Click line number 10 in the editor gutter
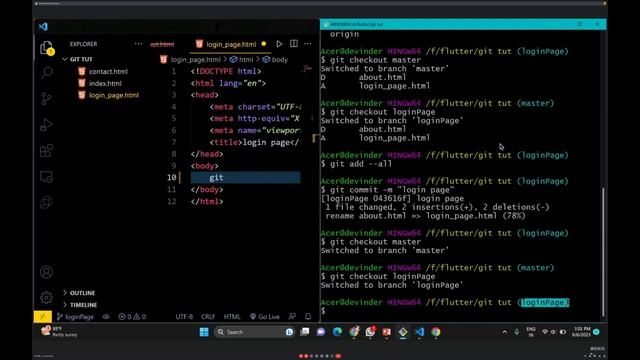 (x=172, y=178)
